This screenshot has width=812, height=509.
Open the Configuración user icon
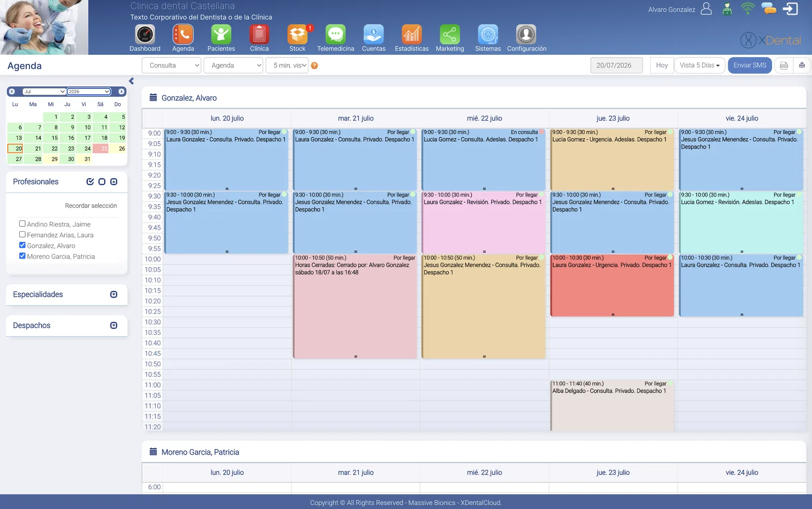pyautogui.click(x=526, y=35)
